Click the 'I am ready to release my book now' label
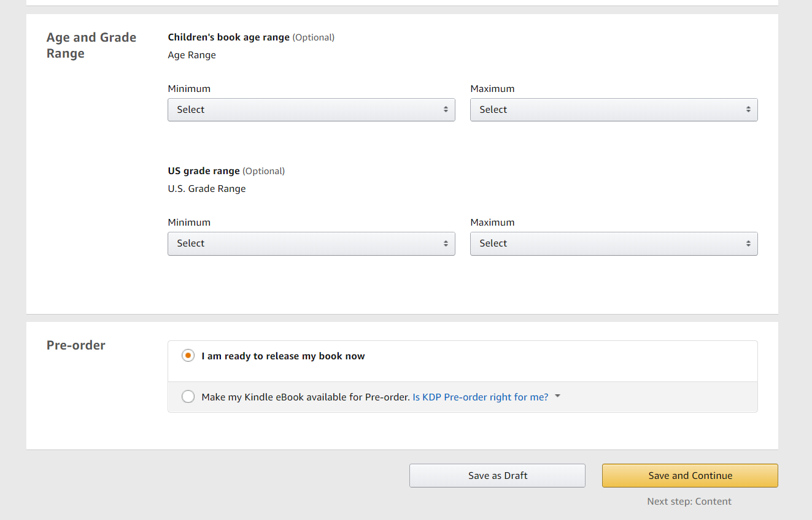Image resolution: width=812 pixels, height=520 pixels. [283, 356]
